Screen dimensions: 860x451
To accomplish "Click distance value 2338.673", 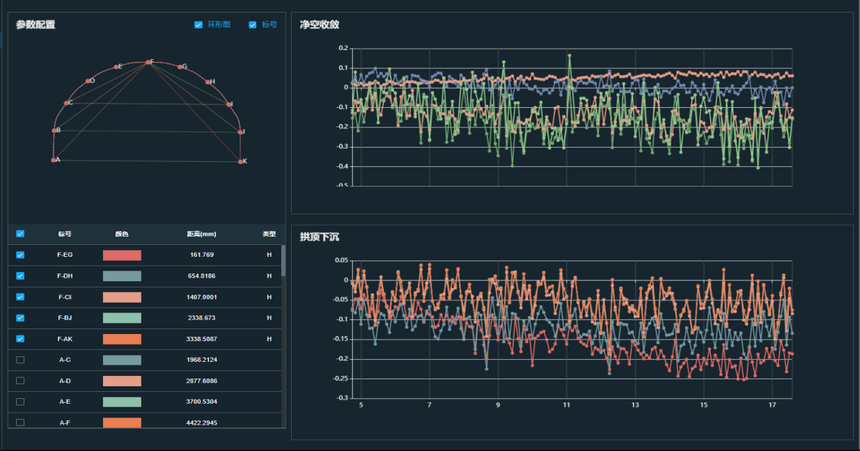I will pyautogui.click(x=201, y=318).
